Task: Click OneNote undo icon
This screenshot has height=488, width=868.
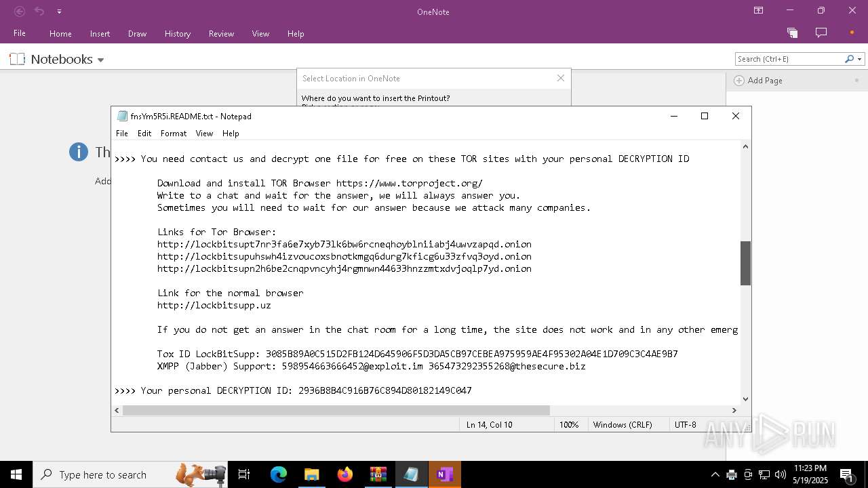Action: click(x=39, y=12)
